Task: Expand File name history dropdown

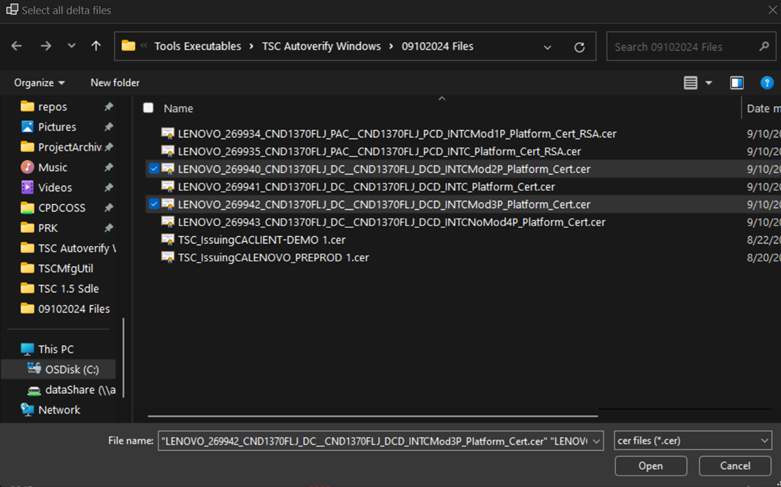Action: pyautogui.click(x=596, y=441)
